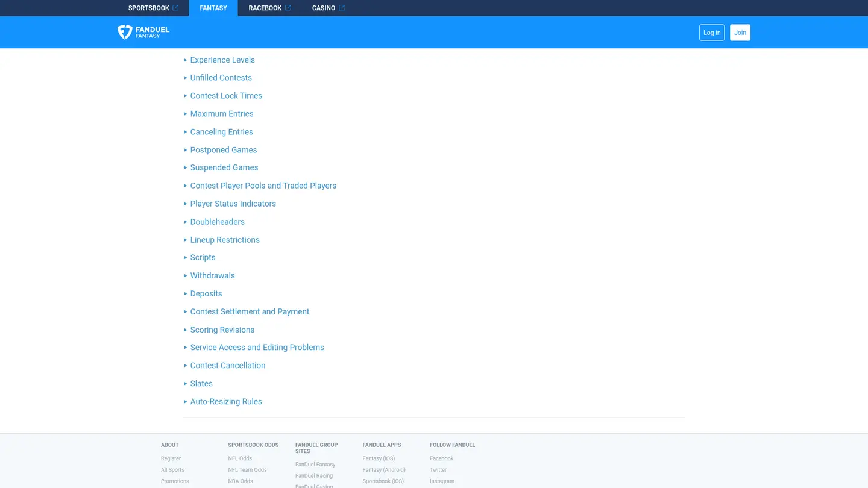Expand the Unfilled Contests section
The width and height of the screenshot is (868, 488).
221,78
